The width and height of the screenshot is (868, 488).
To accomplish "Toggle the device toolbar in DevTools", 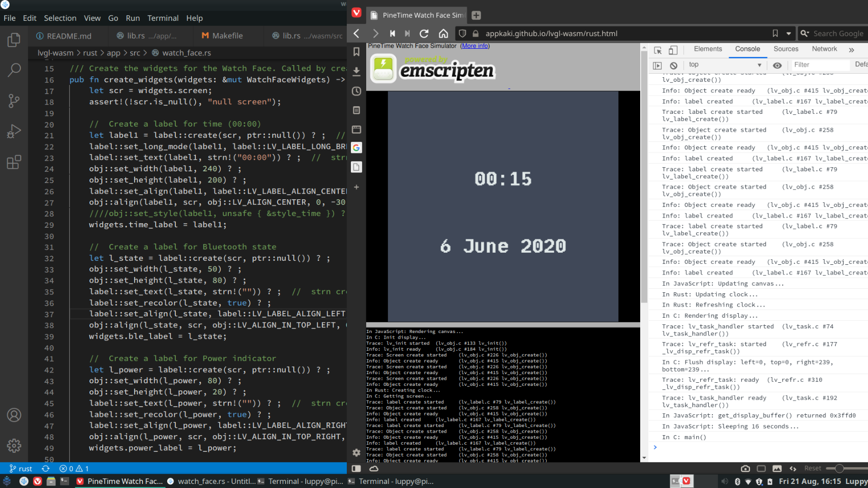I will point(673,50).
